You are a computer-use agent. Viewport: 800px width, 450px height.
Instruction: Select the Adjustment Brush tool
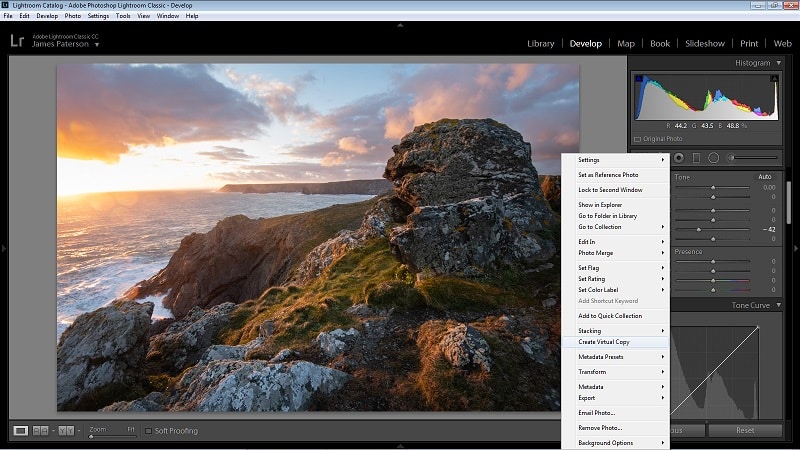tap(754, 158)
